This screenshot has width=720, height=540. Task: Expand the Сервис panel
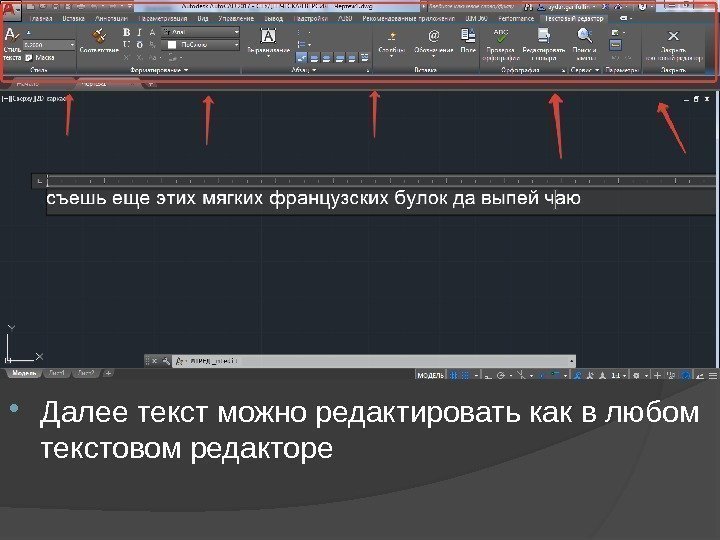pos(585,70)
